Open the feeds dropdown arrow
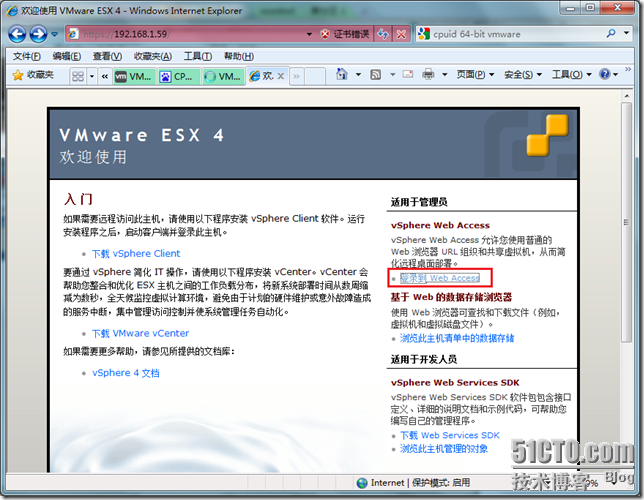Image resolution: width=644 pixels, height=500 pixels. 393,75
